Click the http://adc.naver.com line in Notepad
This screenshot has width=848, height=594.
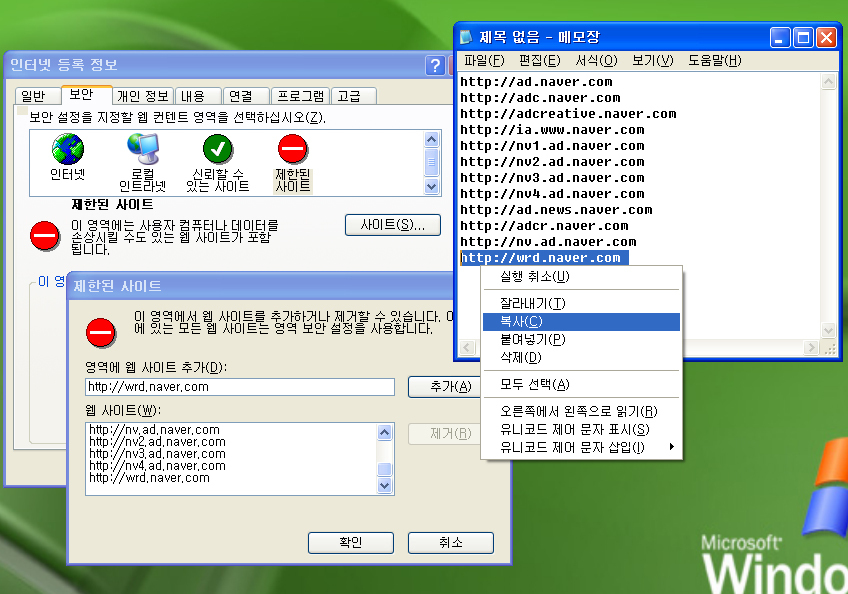pyautogui.click(x=540, y=98)
